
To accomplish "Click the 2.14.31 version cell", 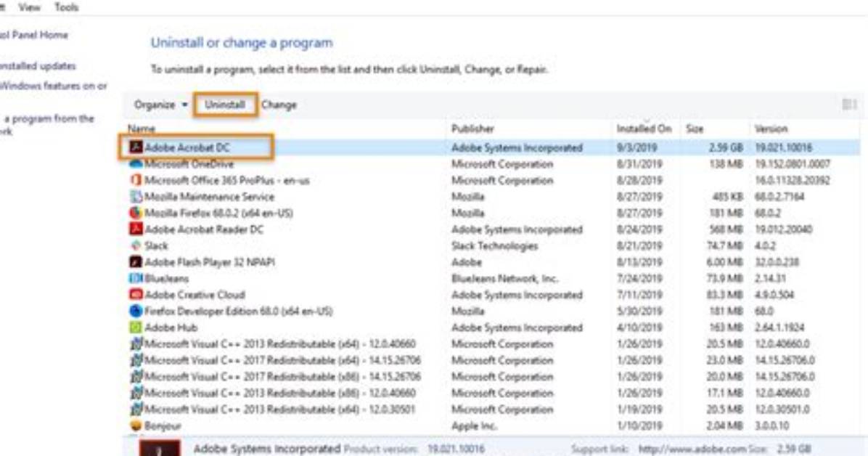I will [x=770, y=278].
